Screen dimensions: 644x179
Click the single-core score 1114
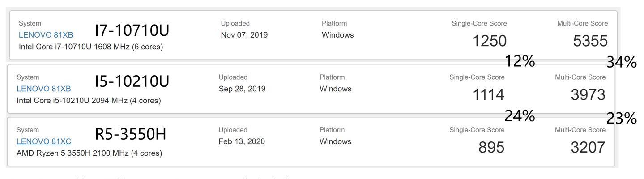[488, 95]
